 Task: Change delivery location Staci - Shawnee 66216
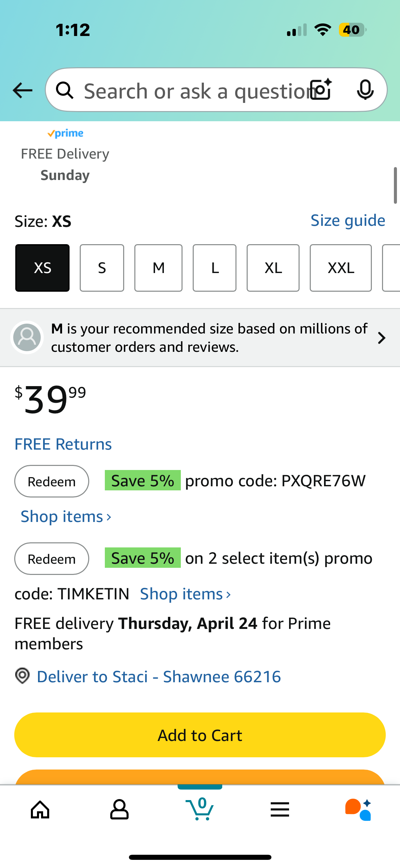click(x=158, y=676)
